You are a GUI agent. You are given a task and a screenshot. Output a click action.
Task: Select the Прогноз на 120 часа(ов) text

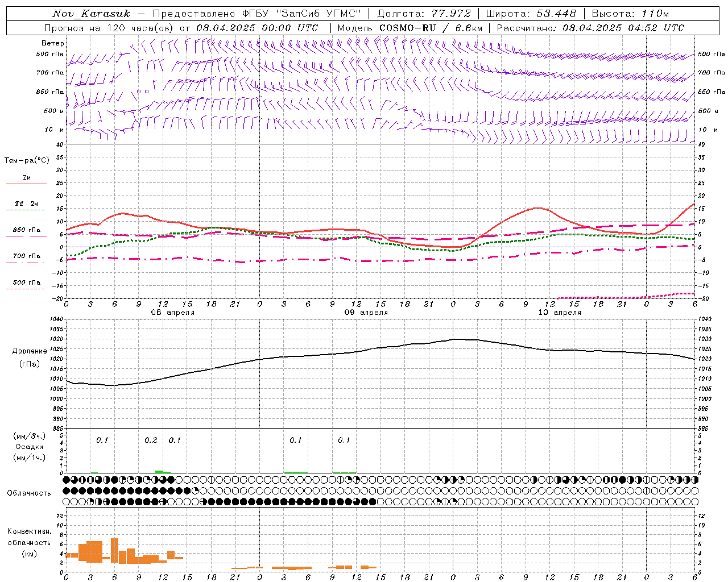[110, 28]
